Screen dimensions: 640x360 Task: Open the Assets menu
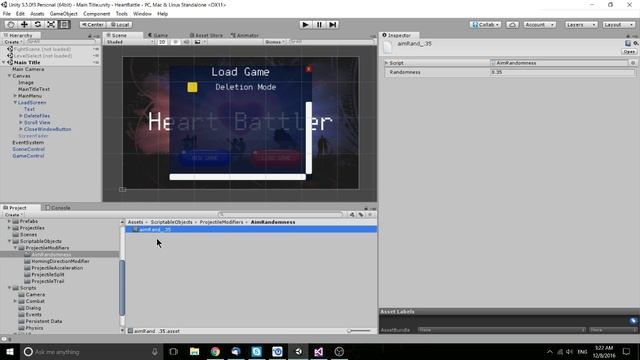click(37, 14)
